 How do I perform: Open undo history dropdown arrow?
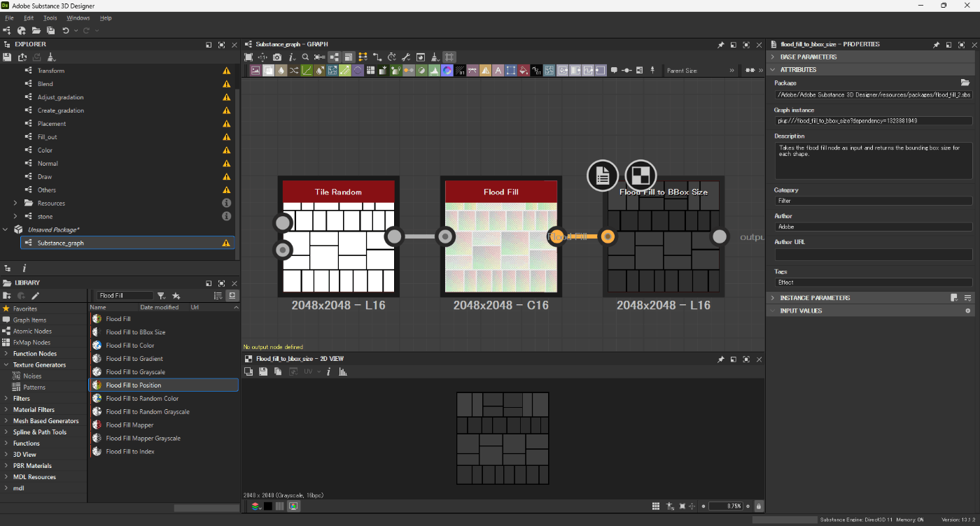click(75, 31)
